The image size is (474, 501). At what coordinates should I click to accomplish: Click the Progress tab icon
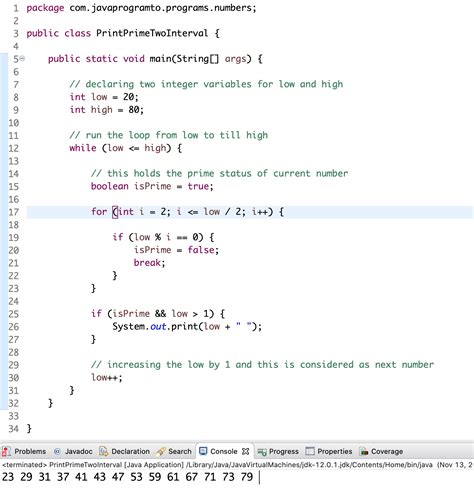[x=262, y=452]
